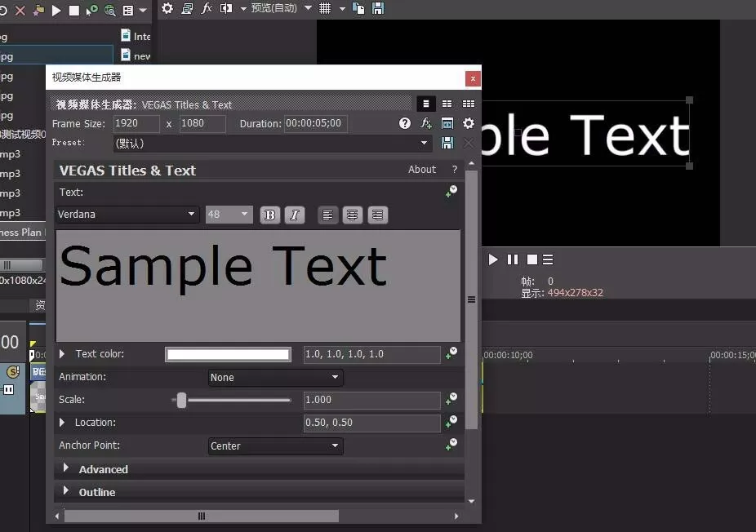Stop the video preview
Screen dimensions: 756x532
click(532, 259)
